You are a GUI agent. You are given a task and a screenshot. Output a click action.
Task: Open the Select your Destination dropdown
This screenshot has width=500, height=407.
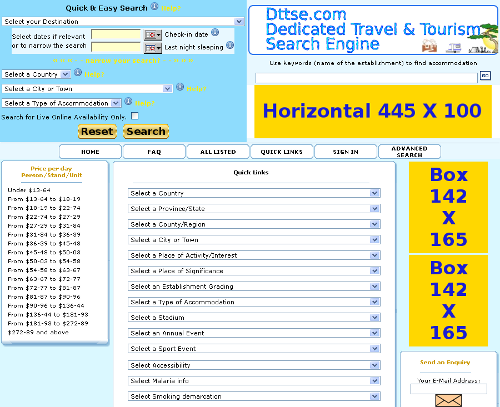tap(123, 21)
